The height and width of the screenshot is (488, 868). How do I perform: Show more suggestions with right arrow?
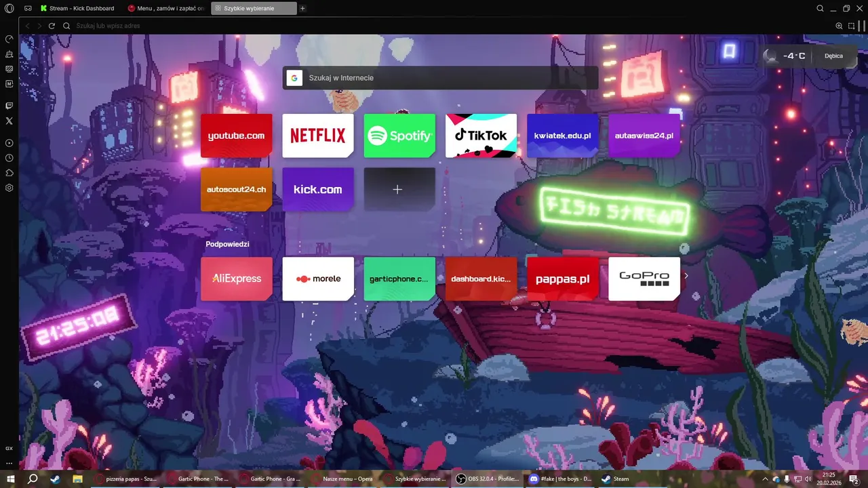pyautogui.click(x=686, y=276)
